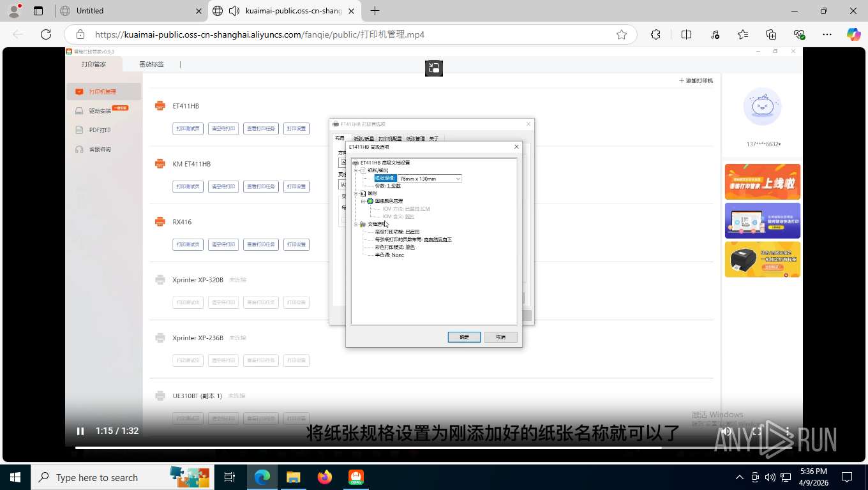
Task: Show hidden system tray icons
Action: 740,477
